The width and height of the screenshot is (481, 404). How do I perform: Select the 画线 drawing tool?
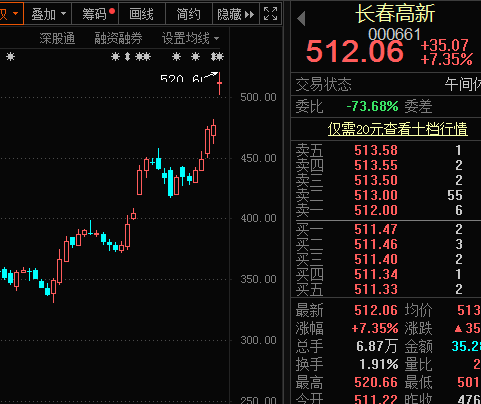click(x=142, y=14)
